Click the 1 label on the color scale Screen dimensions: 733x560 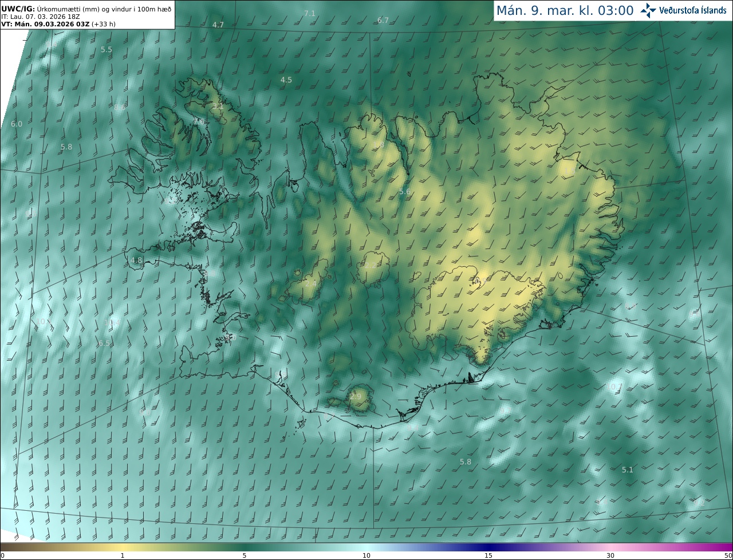tap(122, 556)
